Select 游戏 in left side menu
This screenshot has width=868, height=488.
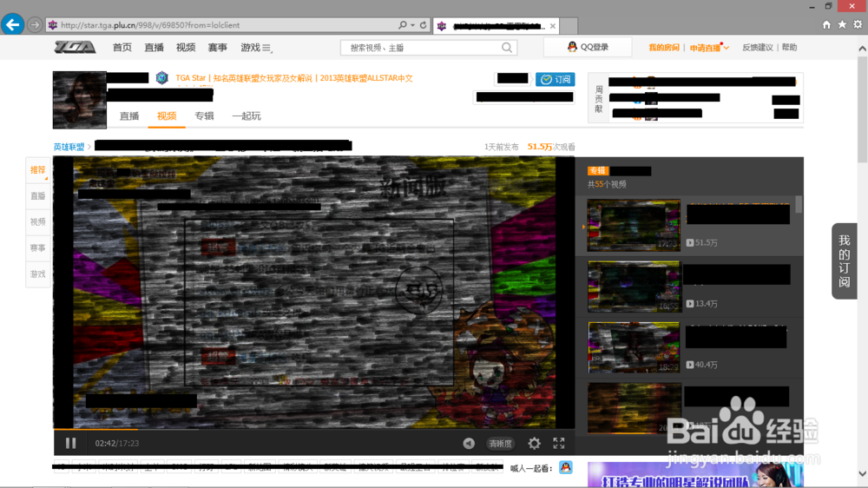point(37,274)
